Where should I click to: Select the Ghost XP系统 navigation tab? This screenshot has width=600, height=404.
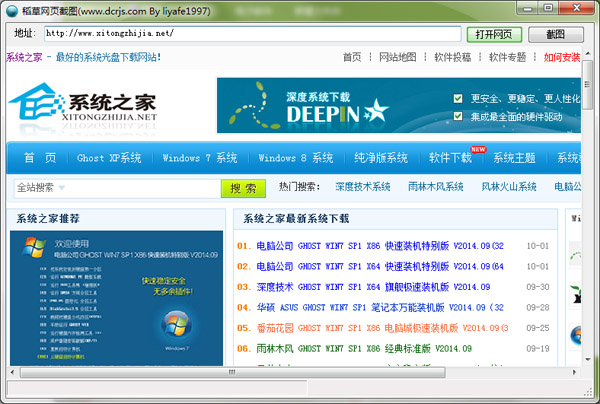coord(109,158)
